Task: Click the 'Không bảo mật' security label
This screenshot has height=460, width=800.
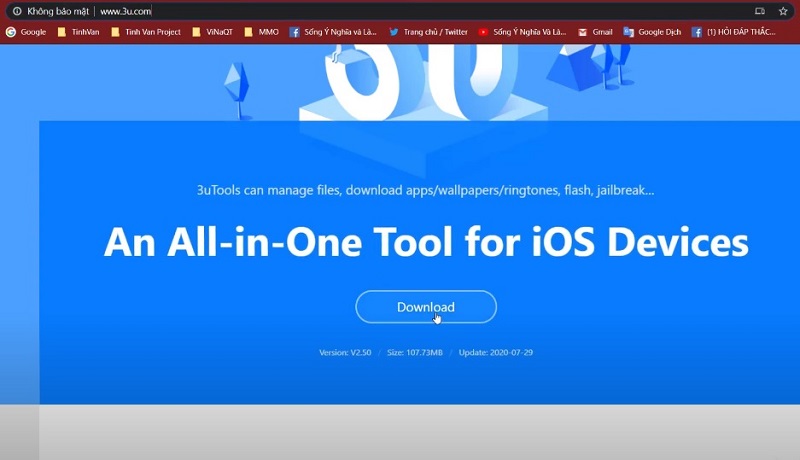Action: coord(58,11)
